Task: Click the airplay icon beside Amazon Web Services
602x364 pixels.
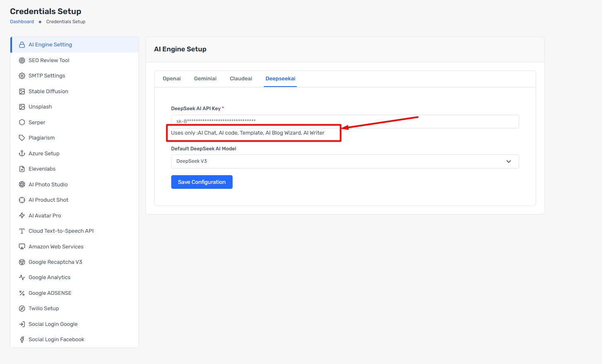Action: [22, 247]
